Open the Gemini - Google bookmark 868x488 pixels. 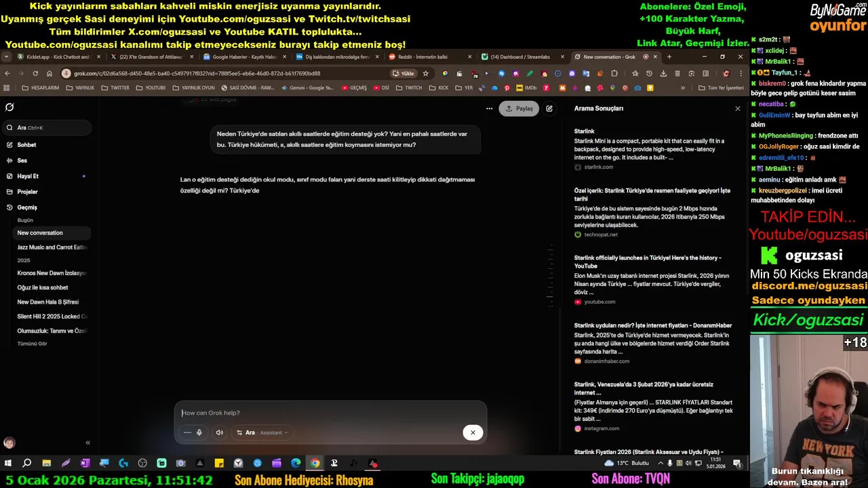click(x=307, y=87)
